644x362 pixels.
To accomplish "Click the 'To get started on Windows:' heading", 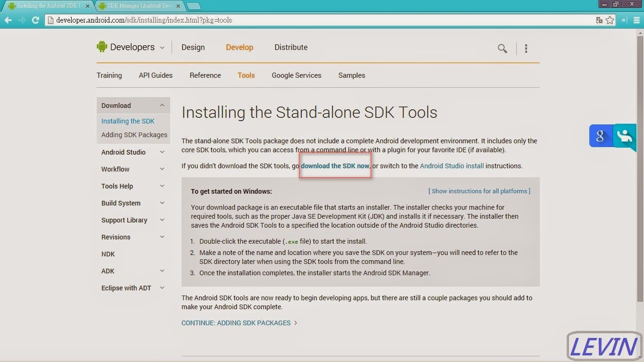I will coord(231,191).
